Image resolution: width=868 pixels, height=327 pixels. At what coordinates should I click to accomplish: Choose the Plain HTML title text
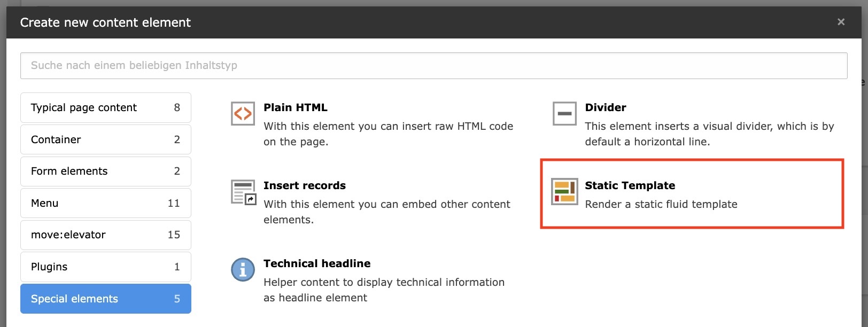click(x=295, y=107)
